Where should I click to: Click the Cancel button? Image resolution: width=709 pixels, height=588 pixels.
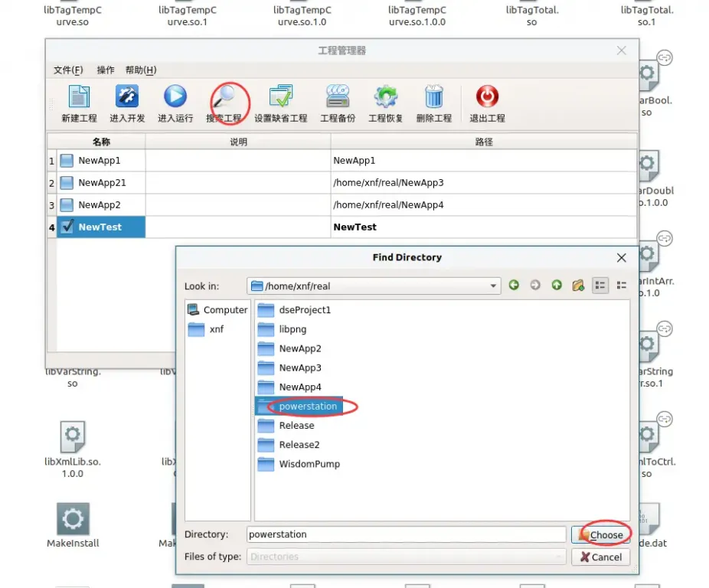601,557
